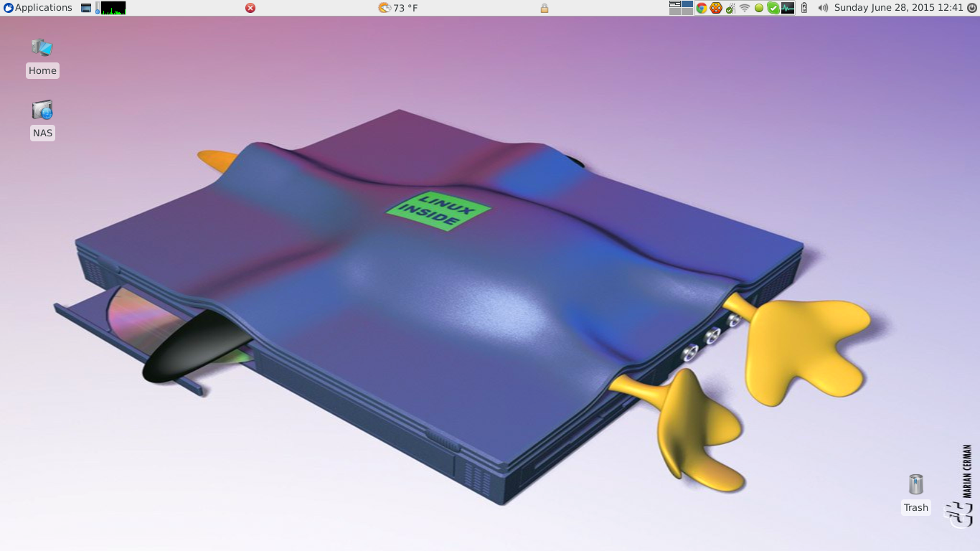Open the Wi-Fi network indicator
The width and height of the screenshot is (980, 551).
(745, 8)
